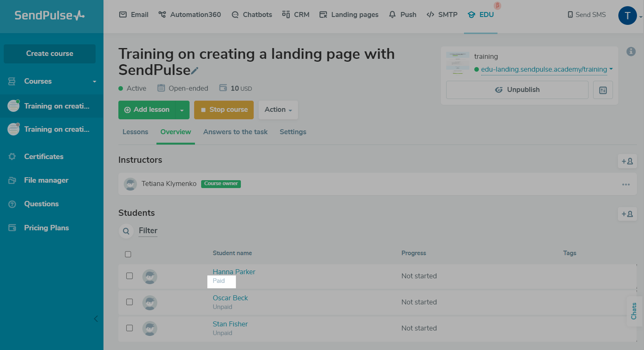Open the student search magnifier icon
The height and width of the screenshot is (350, 644).
tap(126, 231)
